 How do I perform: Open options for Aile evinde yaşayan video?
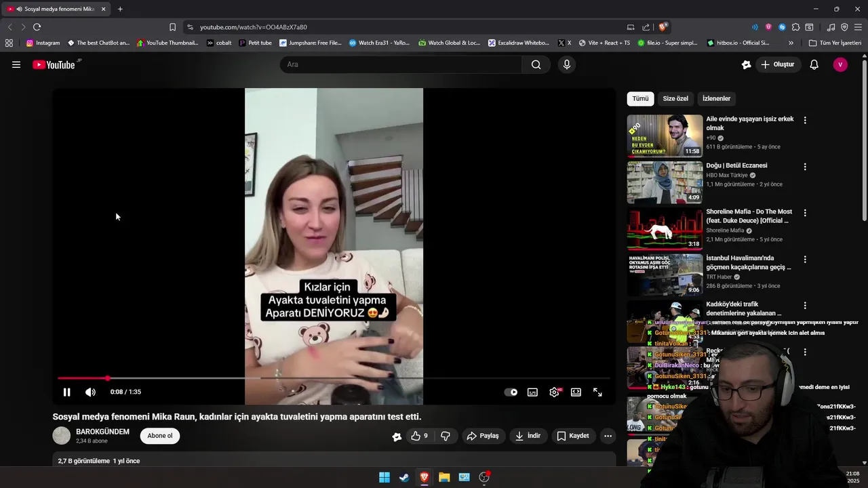pyautogui.click(x=805, y=120)
